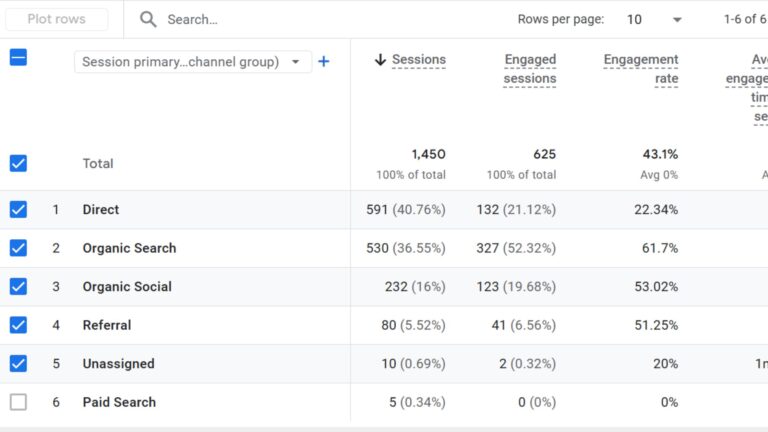Viewport: 768px width, 432px height.
Task: Click inside the Search input field
Action: pyautogui.click(x=300, y=19)
